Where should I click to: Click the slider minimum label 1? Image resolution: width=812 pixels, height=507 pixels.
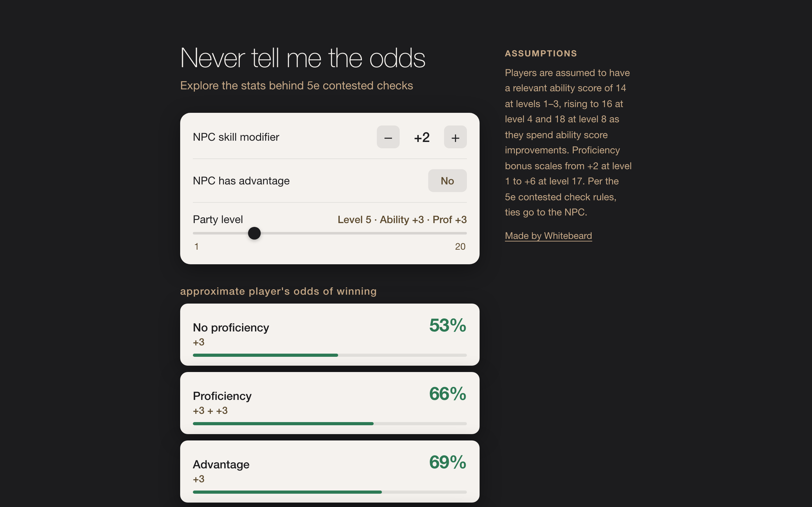[x=197, y=247]
